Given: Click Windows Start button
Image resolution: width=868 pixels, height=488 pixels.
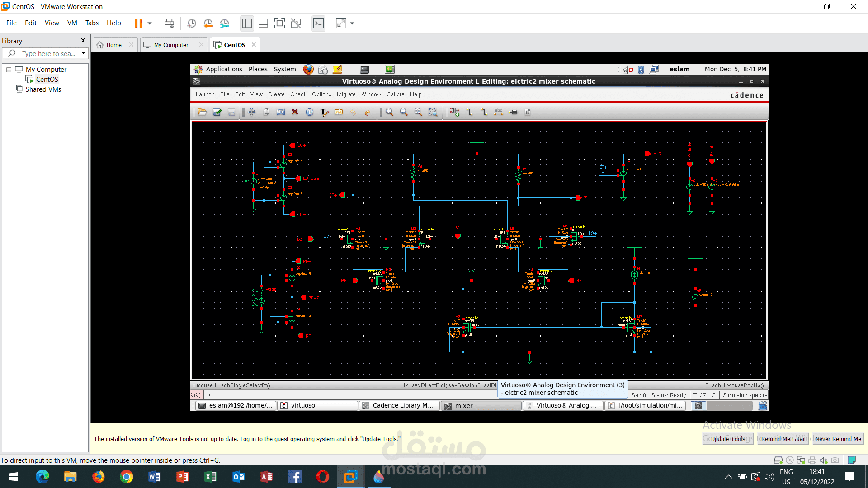Looking at the screenshot, I should [14, 477].
